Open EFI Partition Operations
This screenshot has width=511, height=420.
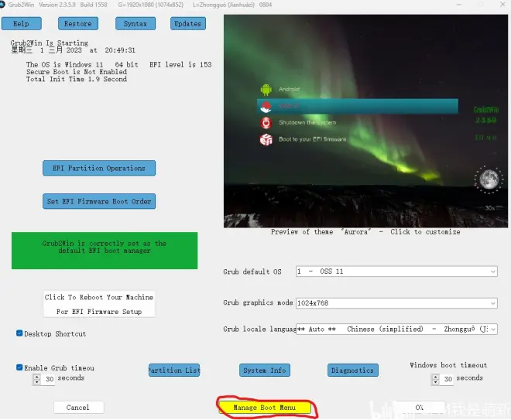99,168
